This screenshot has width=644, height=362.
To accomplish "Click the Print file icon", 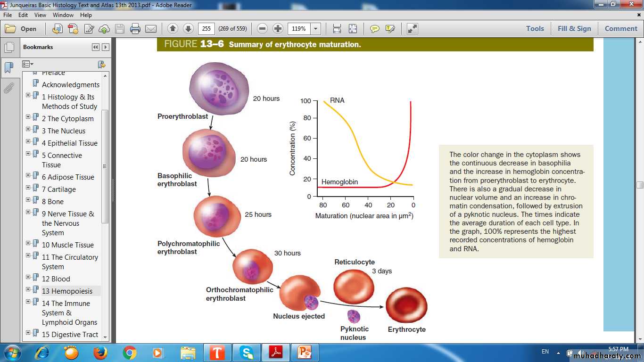I will pos(135,29).
